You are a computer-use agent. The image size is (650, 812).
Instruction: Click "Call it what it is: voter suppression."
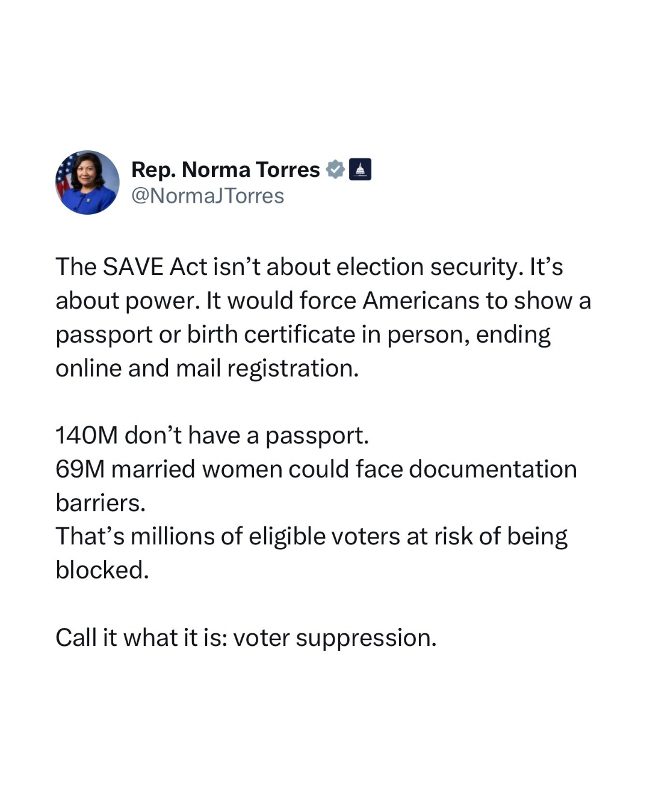pyautogui.click(x=246, y=638)
